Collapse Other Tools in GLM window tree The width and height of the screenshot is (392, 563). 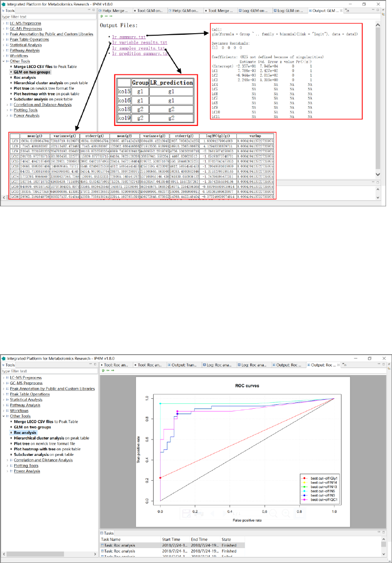coord(3,62)
